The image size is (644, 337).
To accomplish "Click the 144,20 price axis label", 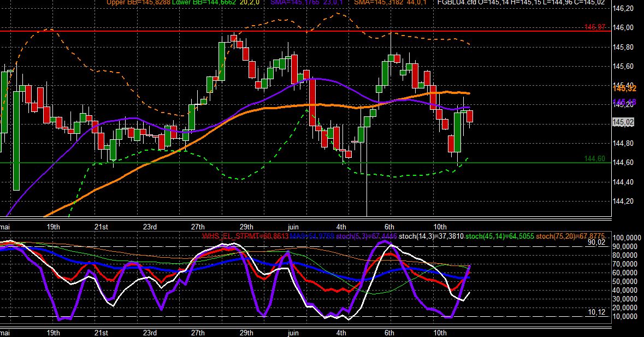I will point(623,201).
